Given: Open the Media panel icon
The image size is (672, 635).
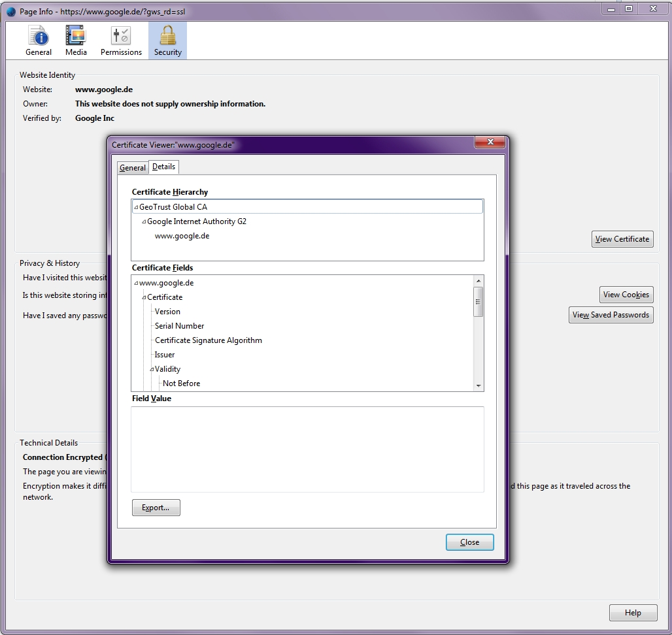Looking at the screenshot, I should 76,41.
